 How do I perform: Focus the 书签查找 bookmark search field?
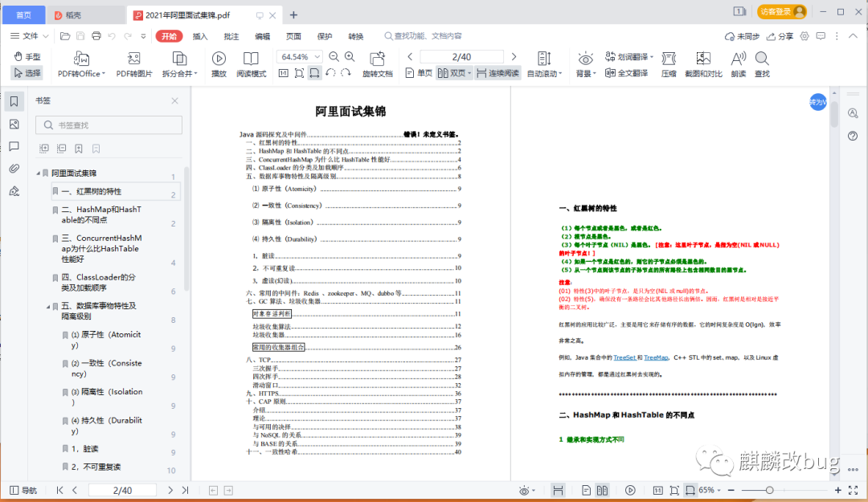tap(109, 125)
